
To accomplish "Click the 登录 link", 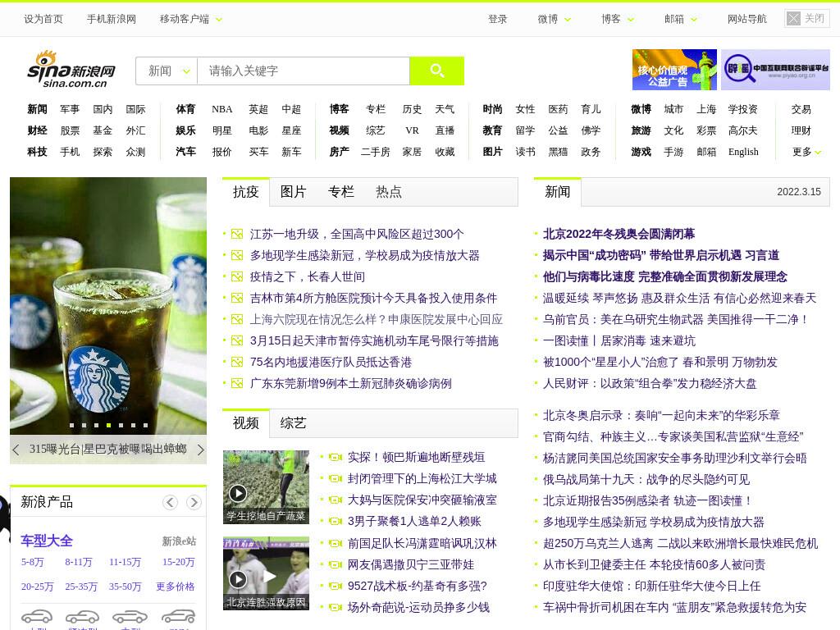I will (x=497, y=20).
